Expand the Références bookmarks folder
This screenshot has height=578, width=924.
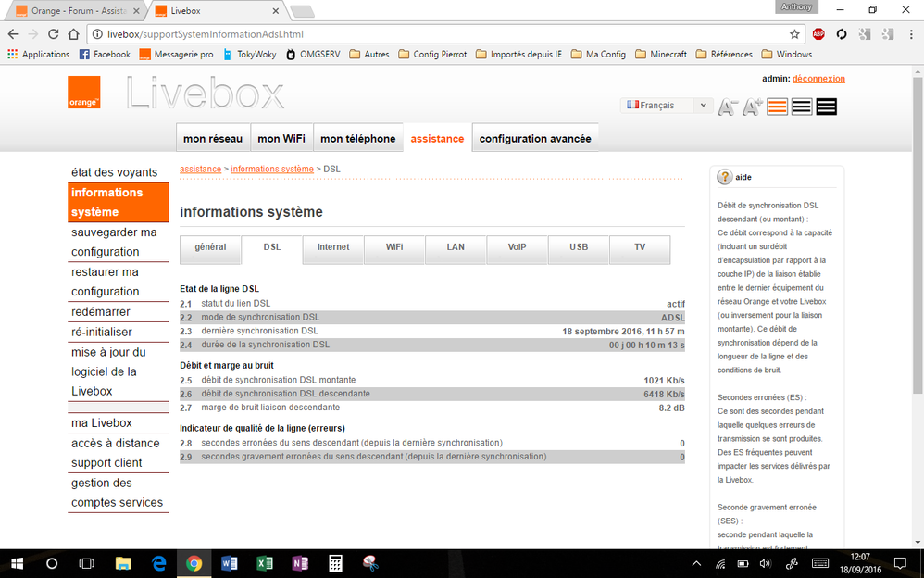[724, 55]
